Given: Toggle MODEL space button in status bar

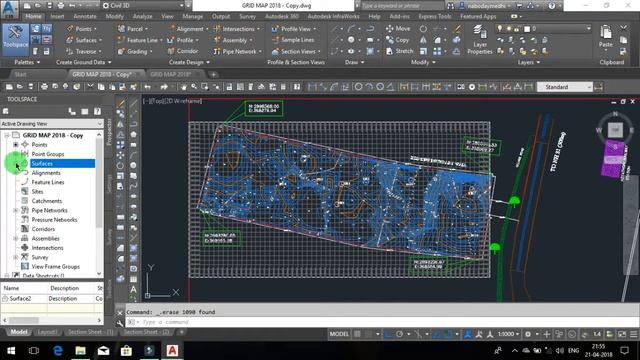Looking at the screenshot, I should pyautogui.click(x=339, y=334).
